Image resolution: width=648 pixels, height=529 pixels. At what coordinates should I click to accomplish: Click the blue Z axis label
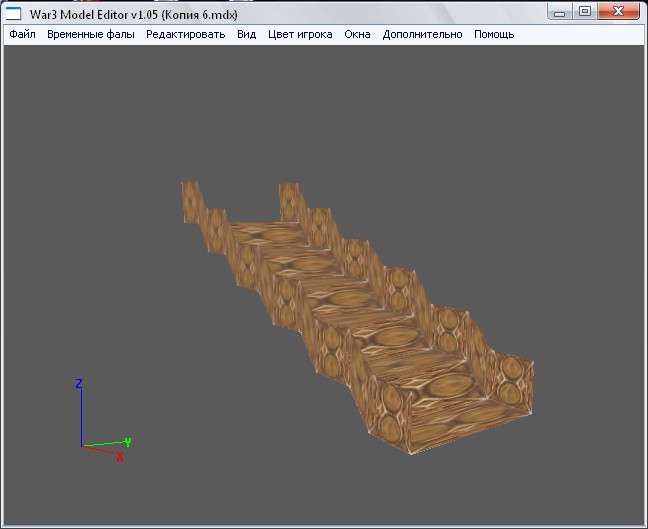click(x=79, y=383)
